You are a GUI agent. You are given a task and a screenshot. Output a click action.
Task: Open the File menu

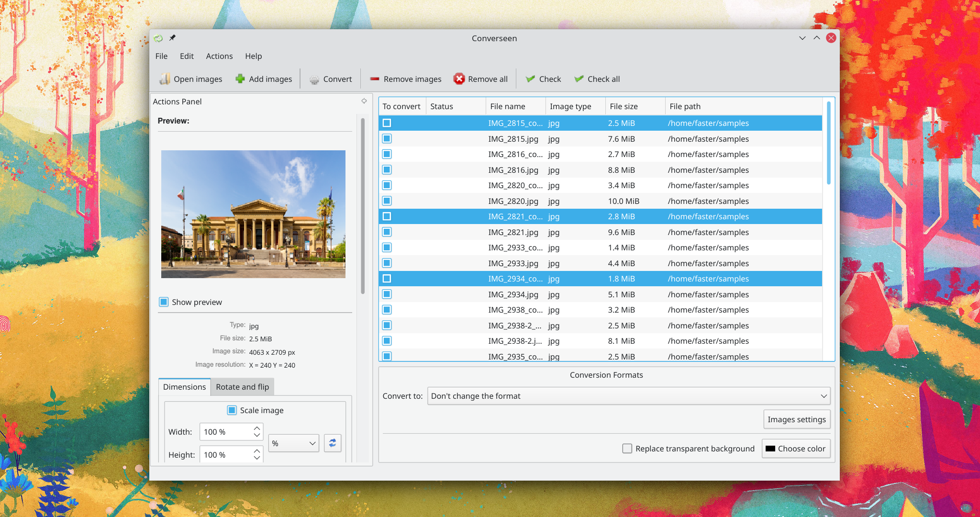coord(161,56)
